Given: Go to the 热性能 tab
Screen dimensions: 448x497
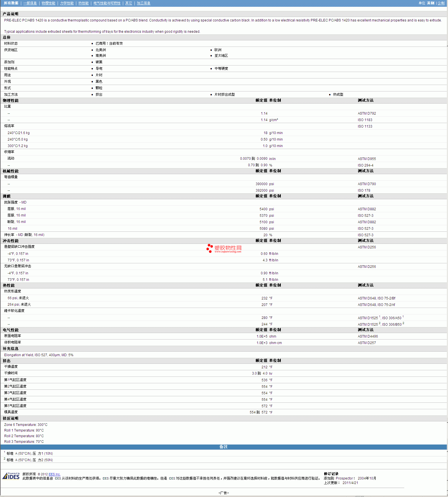Looking at the screenshot, I should [83, 3].
